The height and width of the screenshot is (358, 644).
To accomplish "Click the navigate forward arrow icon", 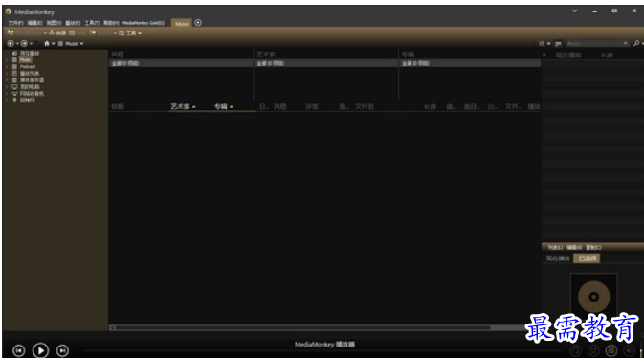I will 24,44.
